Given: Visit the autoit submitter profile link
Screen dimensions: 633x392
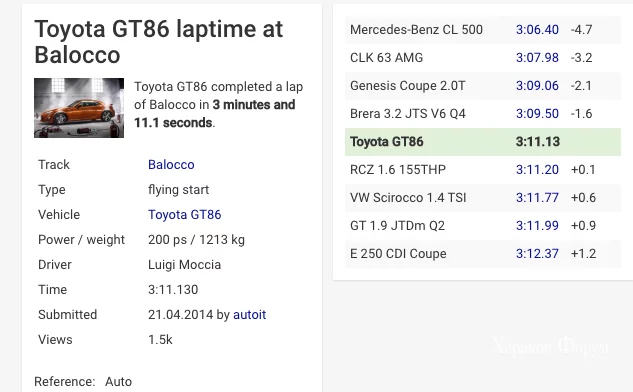Looking at the screenshot, I should [249, 314].
